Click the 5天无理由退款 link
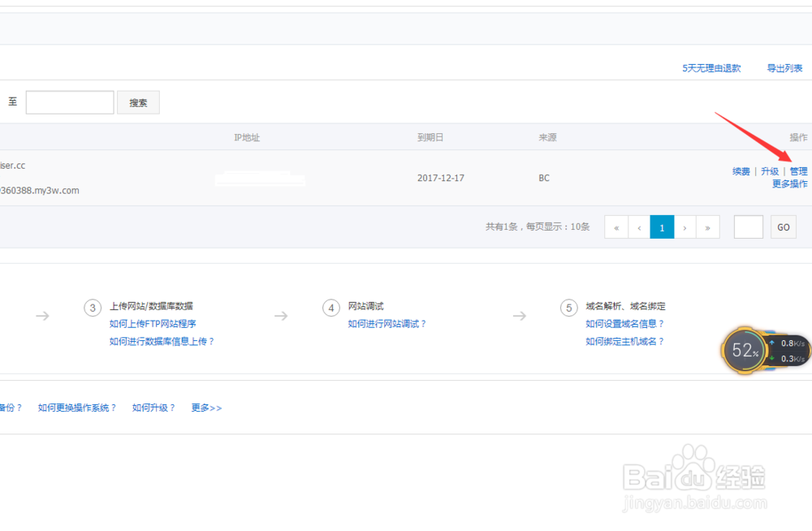 pyautogui.click(x=711, y=68)
